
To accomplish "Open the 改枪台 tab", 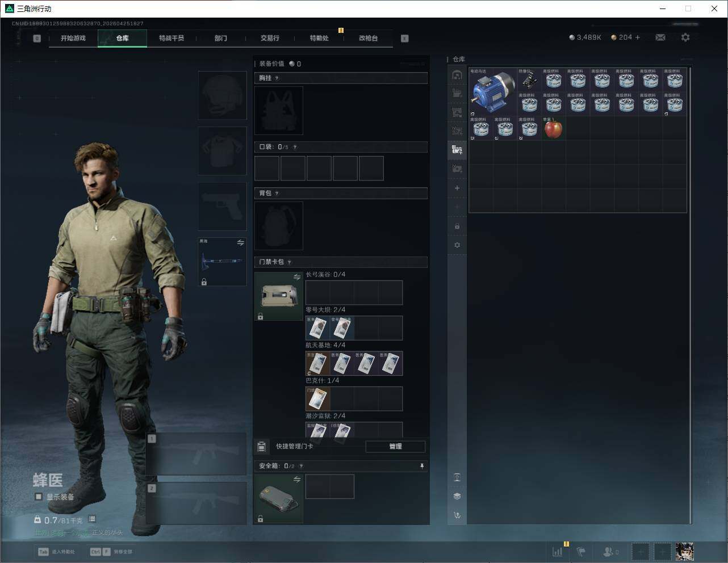I will coord(368,38).
